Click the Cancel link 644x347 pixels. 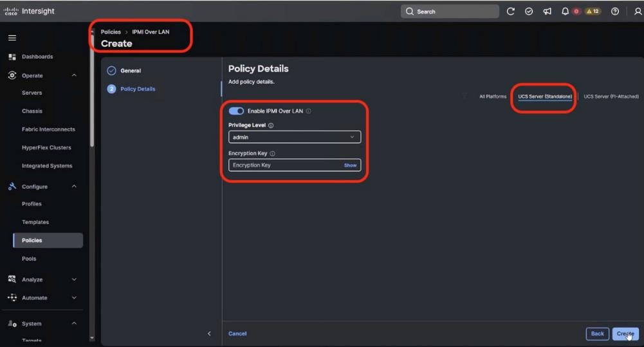(x=237, y=333)
